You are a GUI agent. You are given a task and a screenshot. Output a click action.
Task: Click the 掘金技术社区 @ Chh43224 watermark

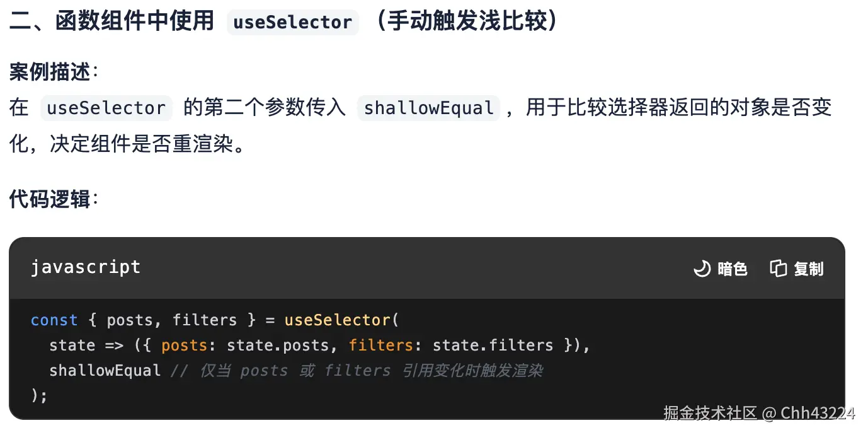pos(758,413)
